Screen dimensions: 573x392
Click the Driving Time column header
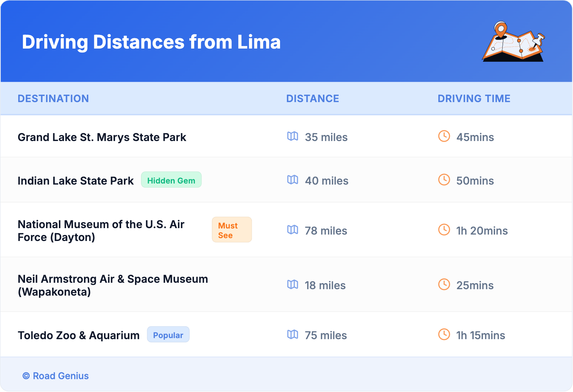coord(474,99)
